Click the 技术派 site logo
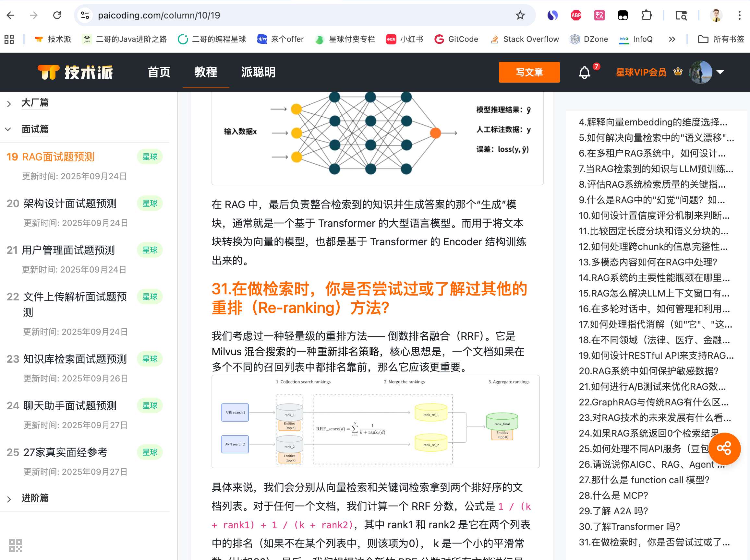Screen dimensions: 750x560 pos(75,72)
